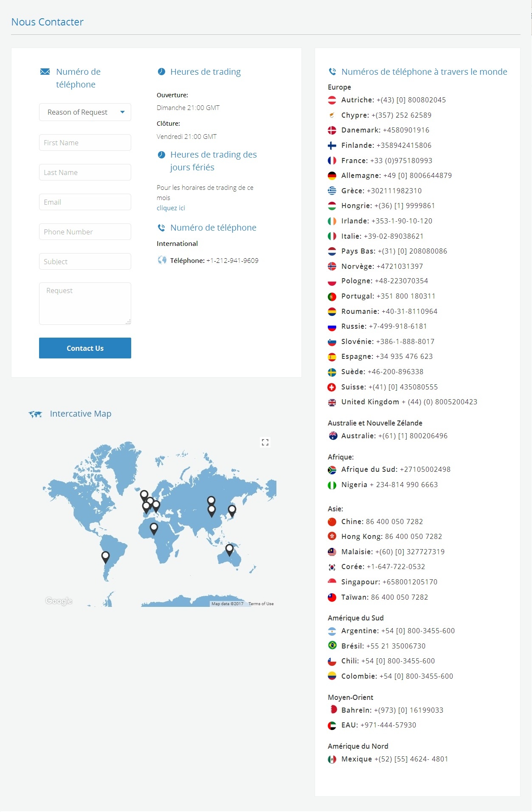Click the globe icon beside Téléphone
This screenshot has height=812, width=532.
pos(162,260)
